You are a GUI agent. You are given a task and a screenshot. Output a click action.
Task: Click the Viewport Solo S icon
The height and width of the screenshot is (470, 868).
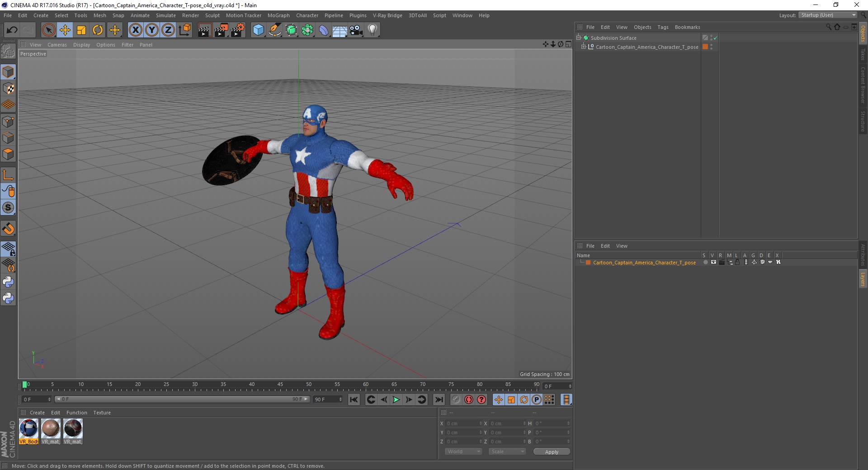point(8,207)
